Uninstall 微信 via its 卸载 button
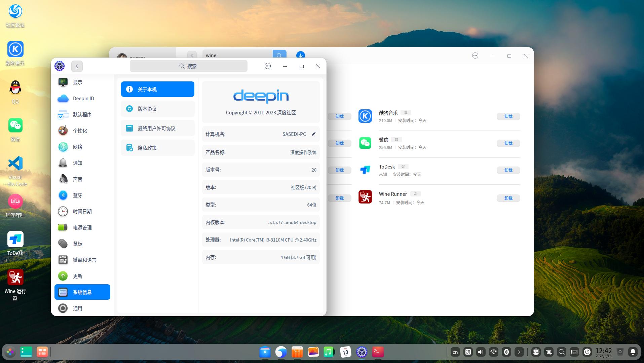 coord(508,143)
